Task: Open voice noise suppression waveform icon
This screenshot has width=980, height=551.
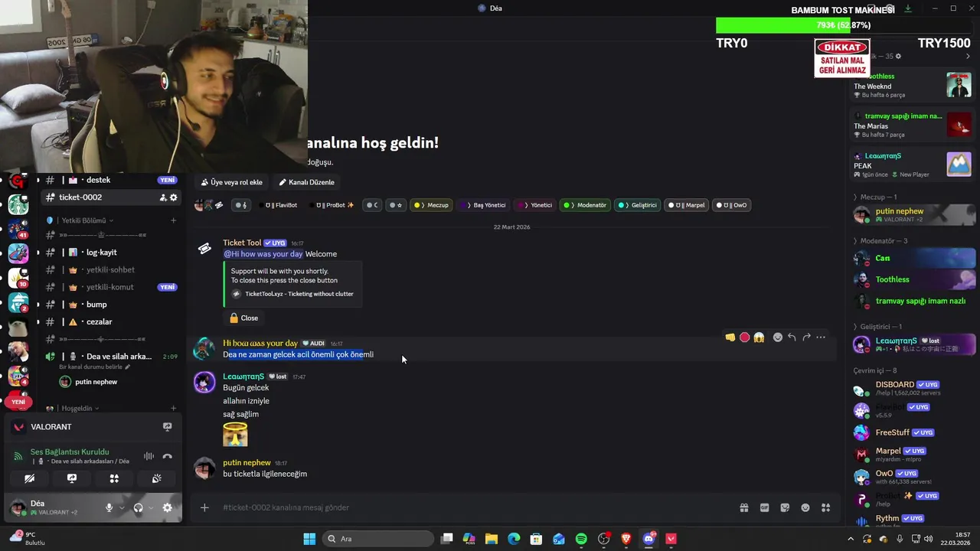Action: point(149,456)
